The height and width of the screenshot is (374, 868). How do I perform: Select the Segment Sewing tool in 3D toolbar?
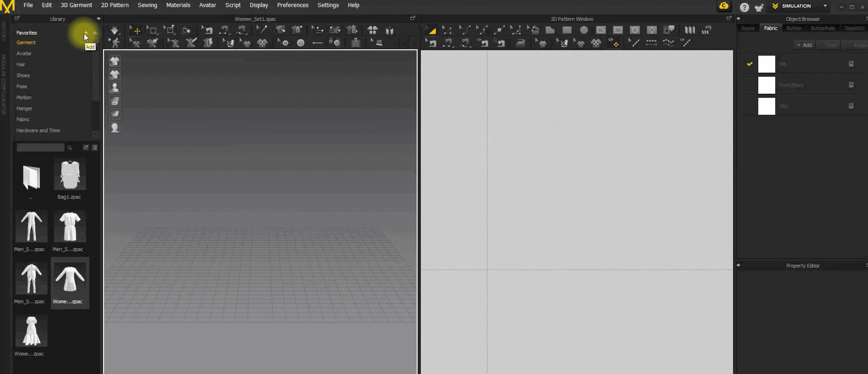coord(224,30)
